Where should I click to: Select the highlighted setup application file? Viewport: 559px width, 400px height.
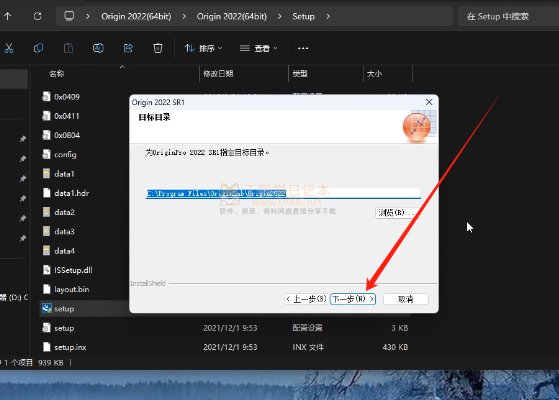(x=64, y=309)
